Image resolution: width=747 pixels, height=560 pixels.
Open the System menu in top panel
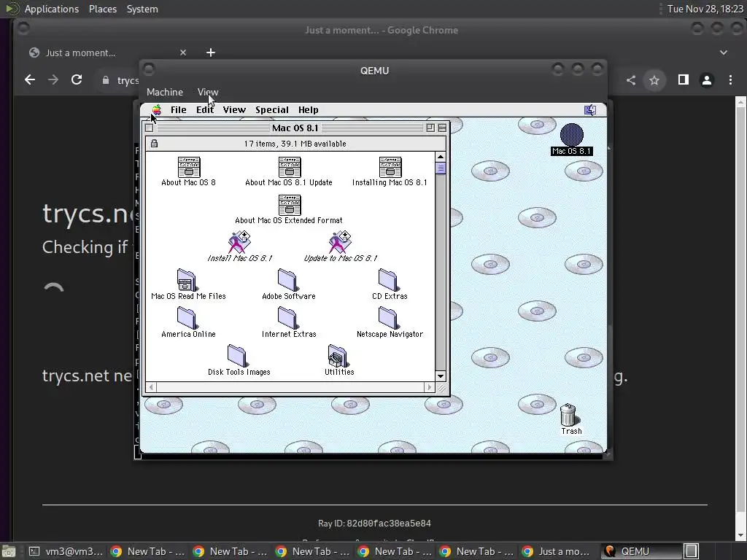pos(142,9)
